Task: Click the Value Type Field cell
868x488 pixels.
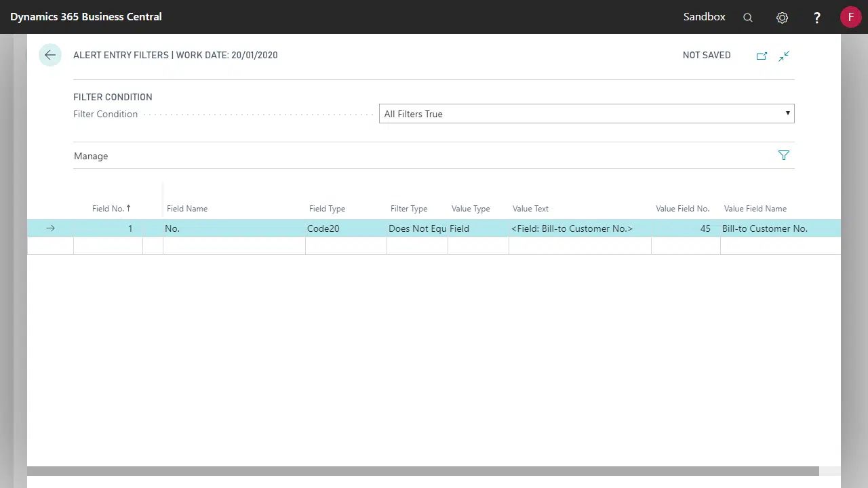Action: pos(477,228)
